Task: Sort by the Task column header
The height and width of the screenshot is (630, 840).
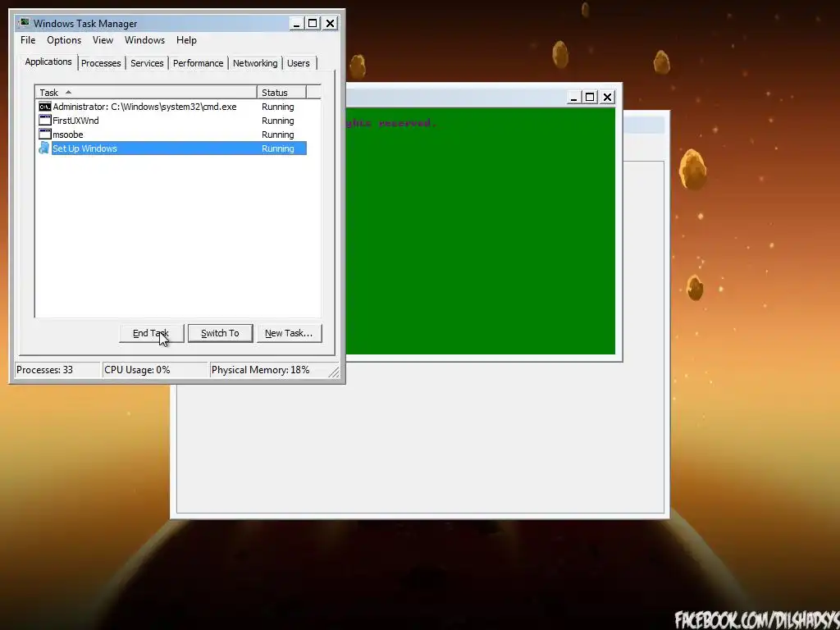Action: click(146, 92)
